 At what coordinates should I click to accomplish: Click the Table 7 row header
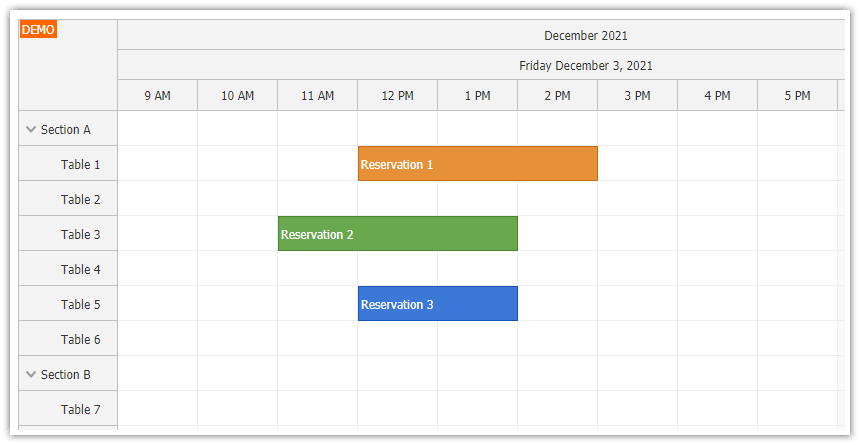pyautogui.click(x=80, y=409)
